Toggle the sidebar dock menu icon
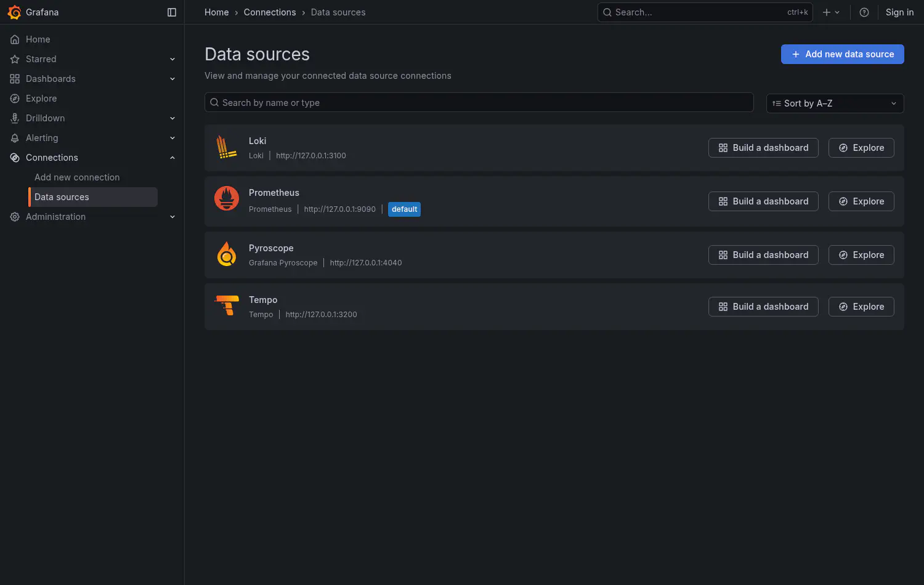The width and height of the screenshot is (924, 585). coord(172,12)
